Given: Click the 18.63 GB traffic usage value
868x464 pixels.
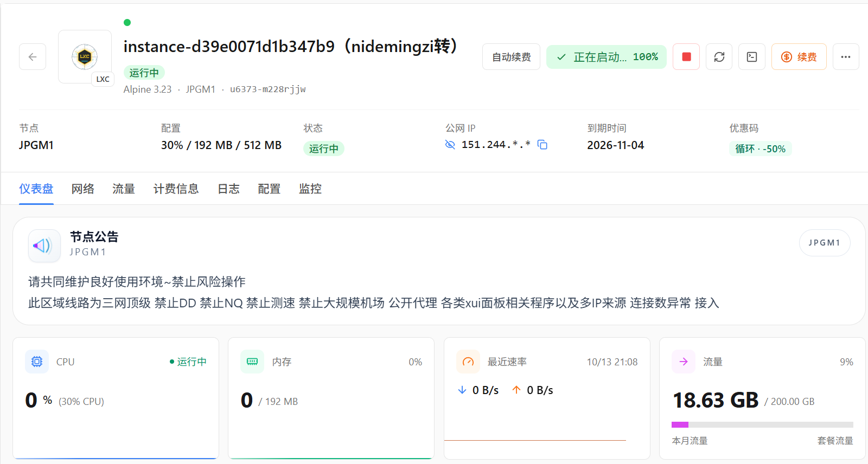Looking at the screenshot, I should click(716, 401).
